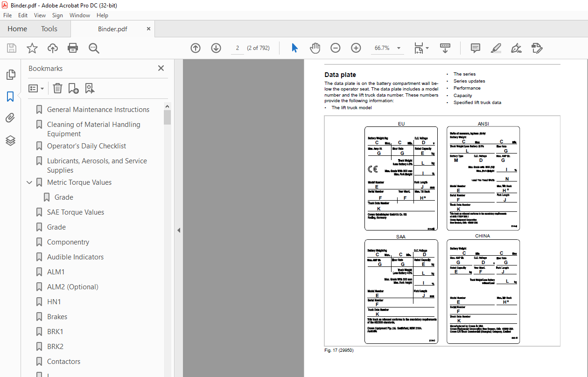Open the View menu

[x=40, y=15]
